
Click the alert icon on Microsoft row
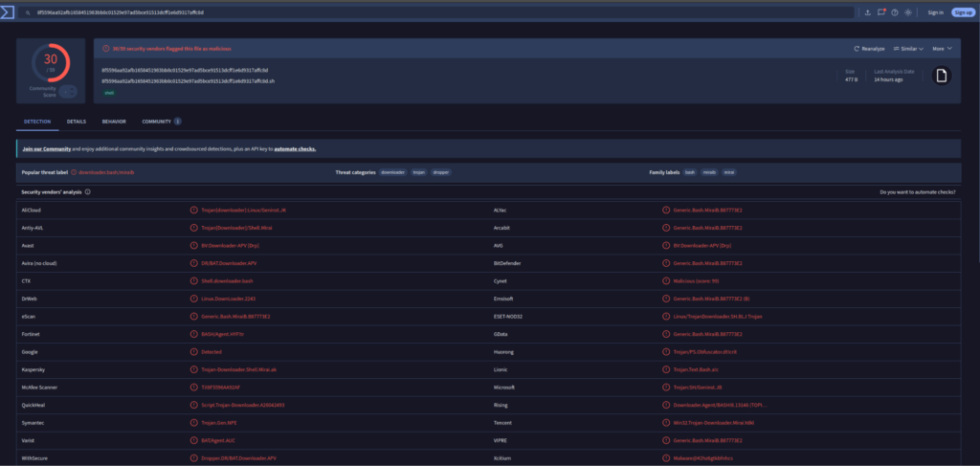pos(666,388)
